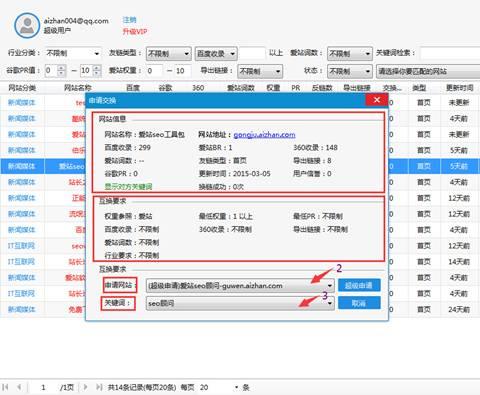Click the 更新时间 column header

(x=460, y=88)
